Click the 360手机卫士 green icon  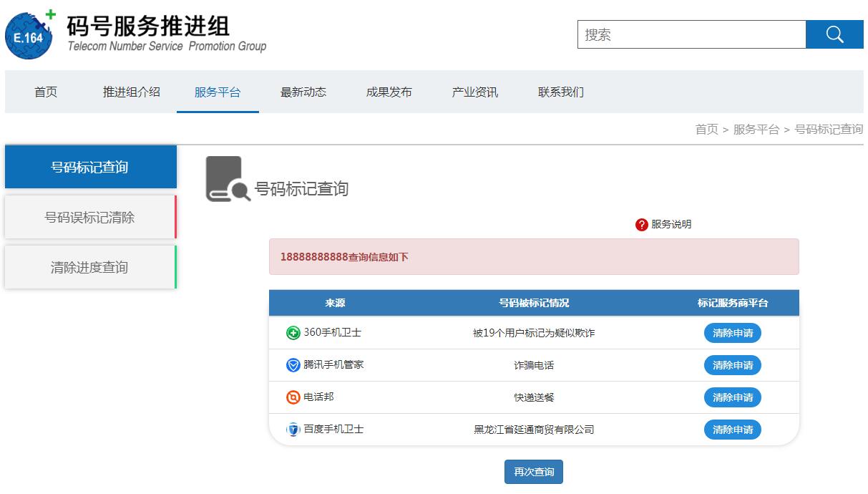pos(293,333)
